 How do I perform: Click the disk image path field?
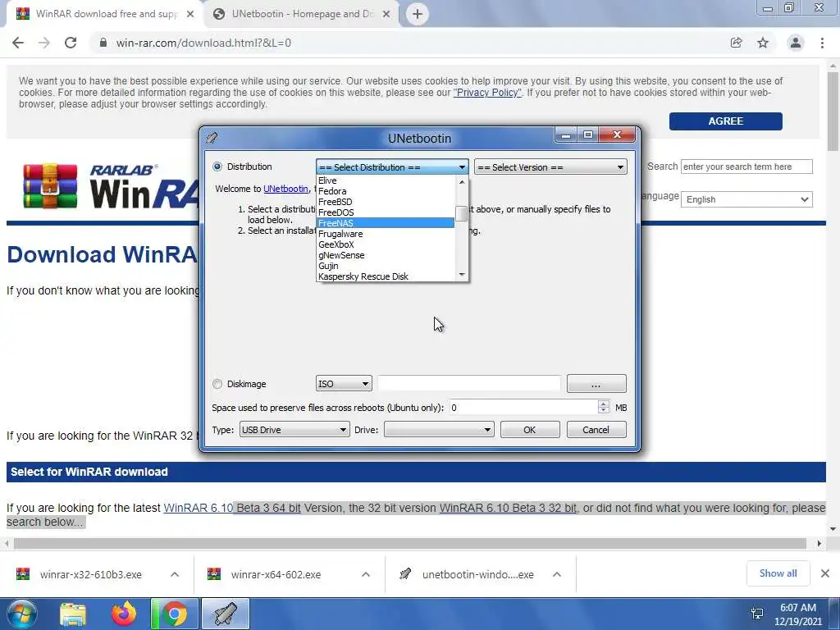point(468,384)
